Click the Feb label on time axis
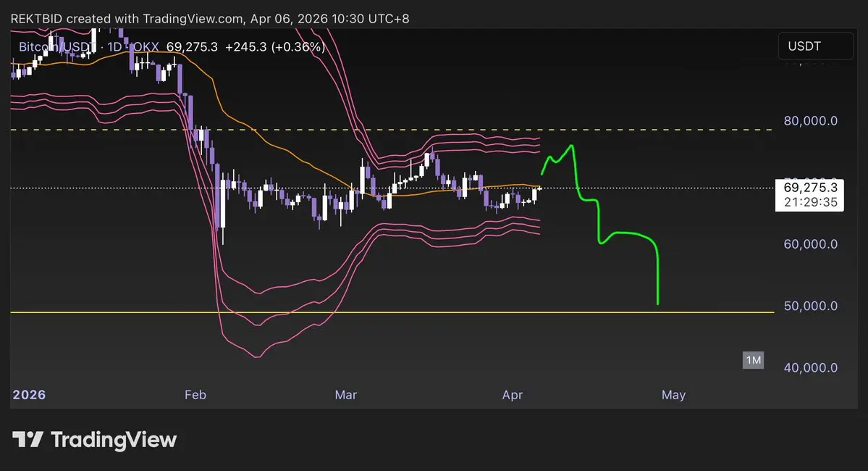868x471 pixels. click(x=195, y=395)
